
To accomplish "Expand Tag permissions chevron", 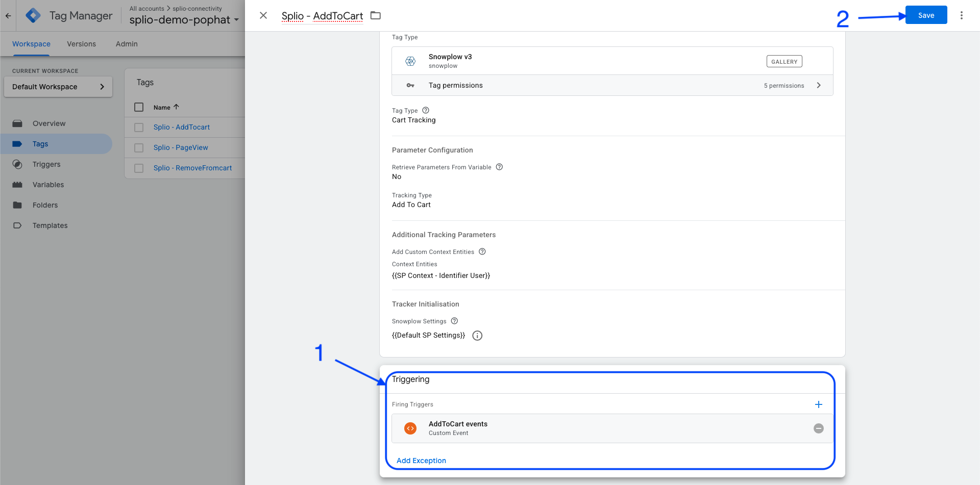I will tap(819, 85).
